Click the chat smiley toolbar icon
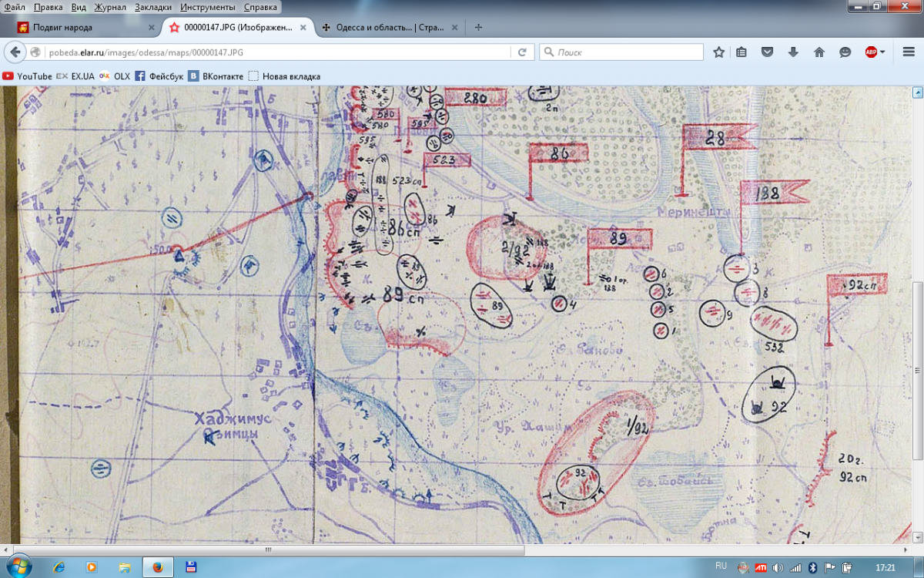924x578 pixels. (x=845, y=52)
